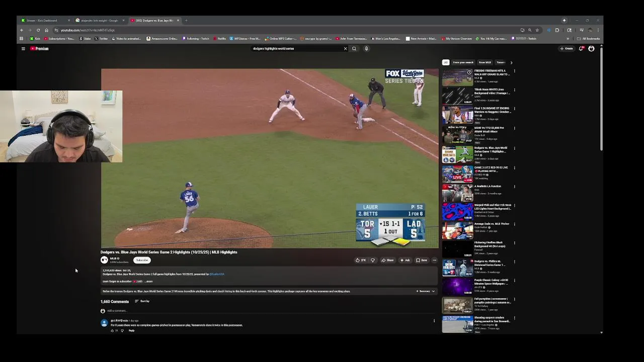This screenshot has height=362, width=644.
Task: Expand the AI Summary chevron
Action: coord(433,291)
